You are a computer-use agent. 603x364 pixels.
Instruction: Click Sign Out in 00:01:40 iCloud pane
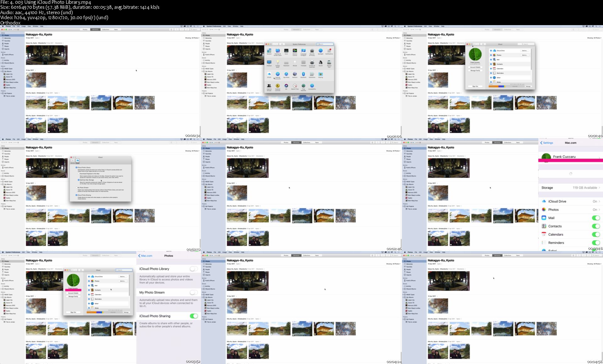click(x=475, y=86)
